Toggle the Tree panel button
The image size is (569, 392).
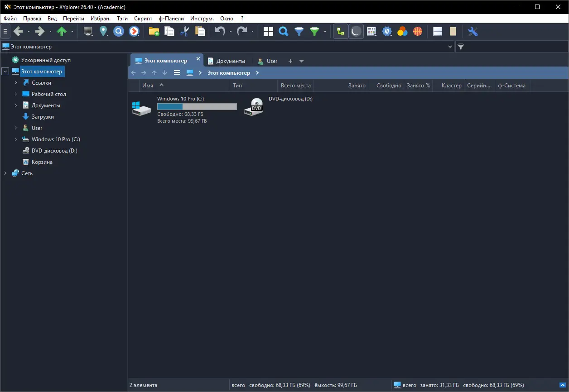tap(341, 31)
